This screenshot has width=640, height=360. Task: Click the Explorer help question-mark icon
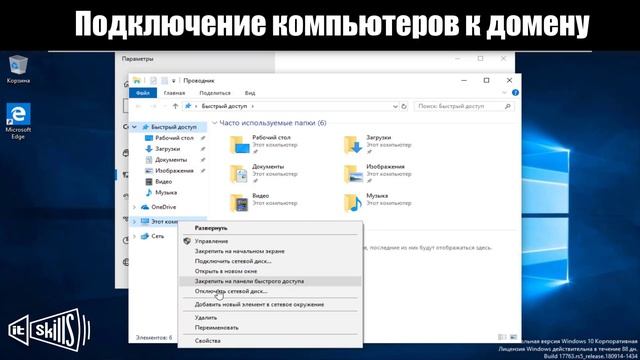pyautogui.click(x=515, y=93)
